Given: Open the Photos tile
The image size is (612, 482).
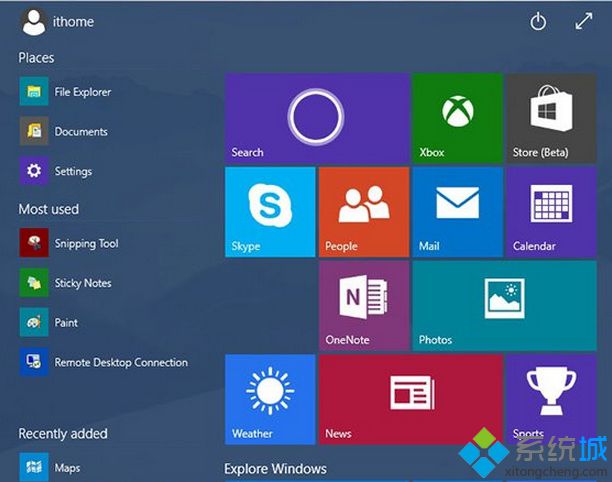Looking at the screenshot, I should [504, 306].
